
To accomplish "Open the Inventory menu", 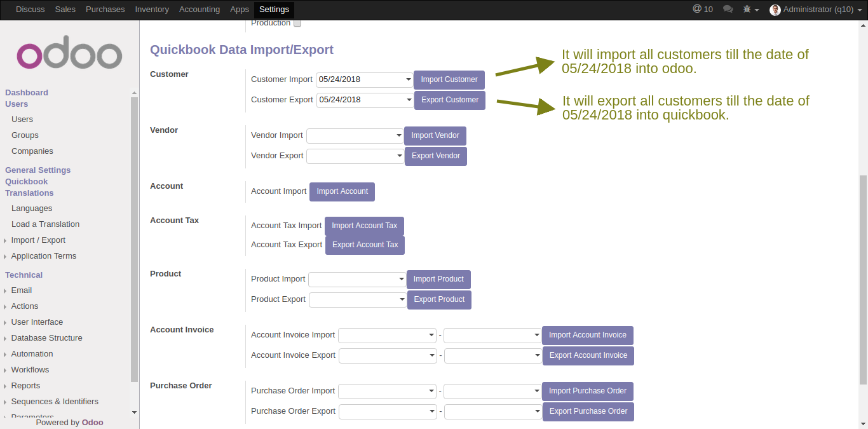I will pyautogui.click(x=152, y=10).
